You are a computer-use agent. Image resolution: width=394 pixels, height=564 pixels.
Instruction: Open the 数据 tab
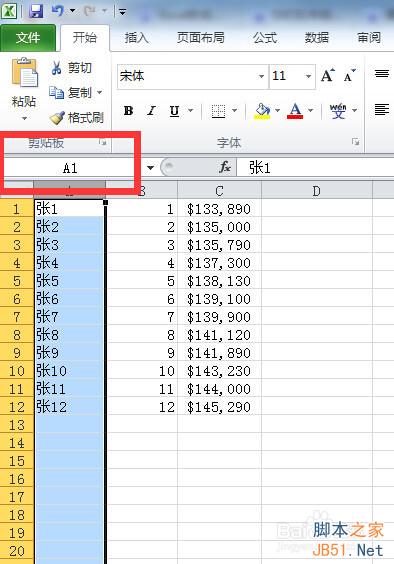click(317, 37)
